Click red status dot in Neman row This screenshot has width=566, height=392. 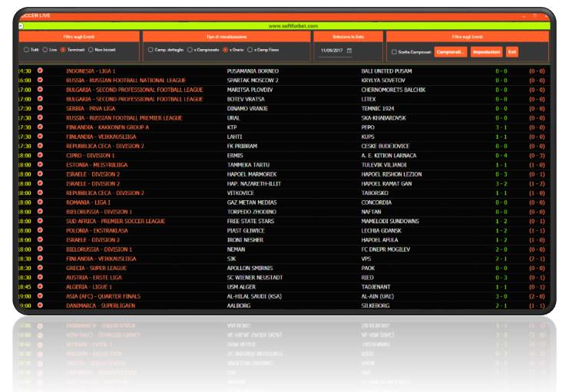[40, 249]
